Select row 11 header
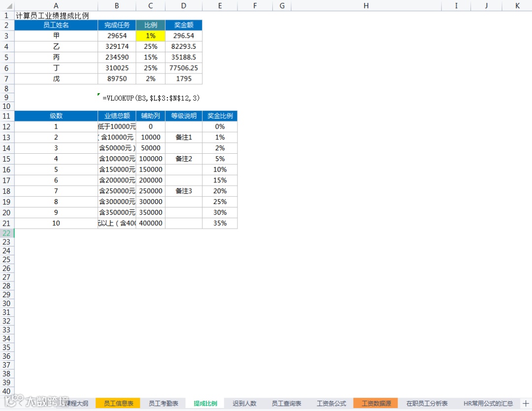 point(6,116)
